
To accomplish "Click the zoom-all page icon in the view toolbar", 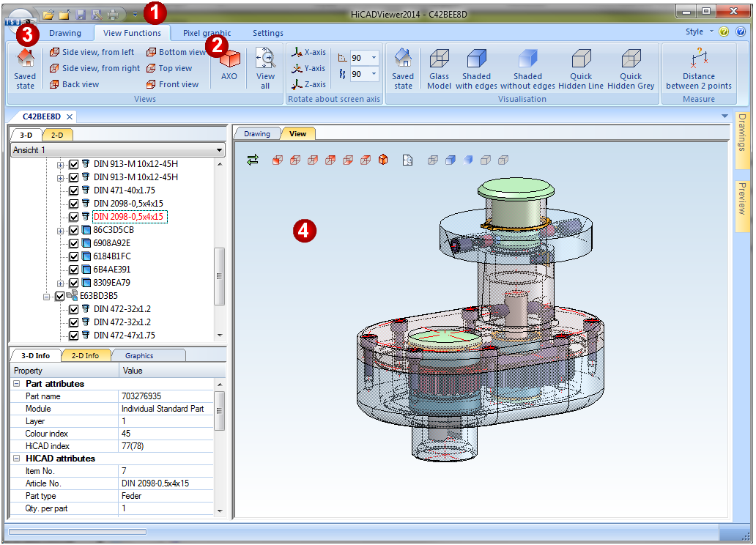I will pyautogui.click(x=407, y=160).
